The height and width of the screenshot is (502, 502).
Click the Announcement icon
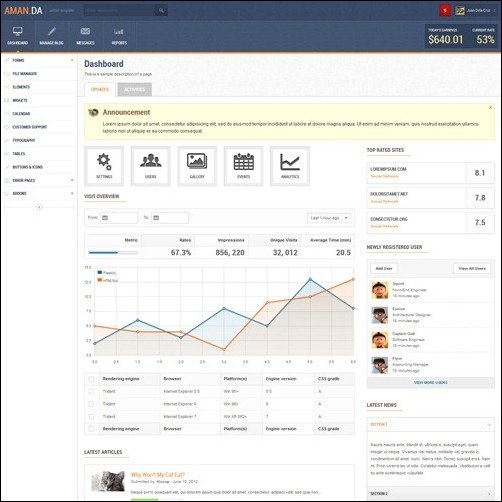(93, 113)
